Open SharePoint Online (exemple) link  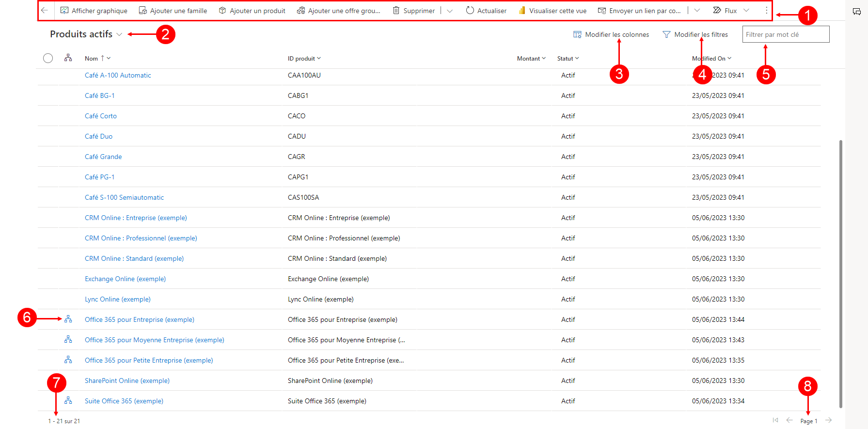127,381
